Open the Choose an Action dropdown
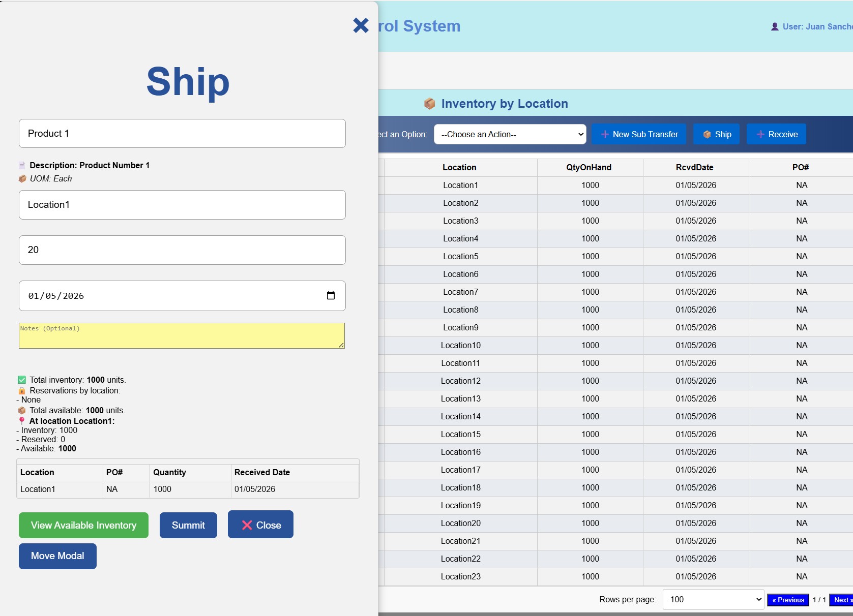Image resolution: width=853 pixels, height=616 pixels. pyautogui.click(x=510, y=134)
